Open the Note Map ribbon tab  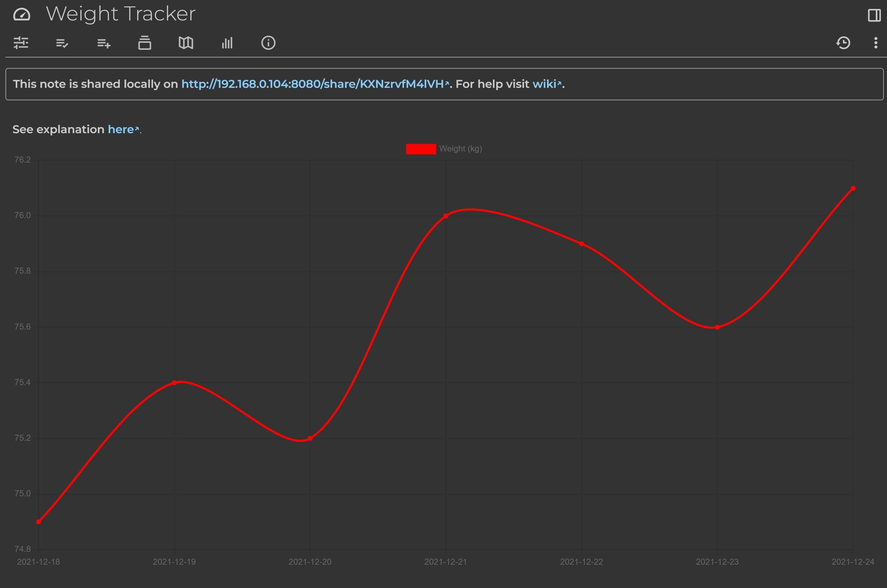(186, 43)
